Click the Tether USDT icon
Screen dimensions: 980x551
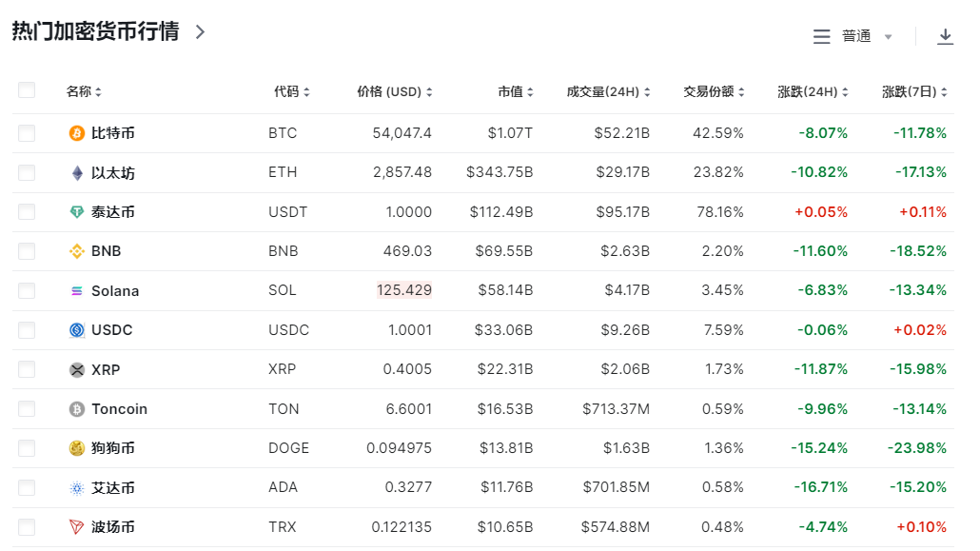pos(77,212)
